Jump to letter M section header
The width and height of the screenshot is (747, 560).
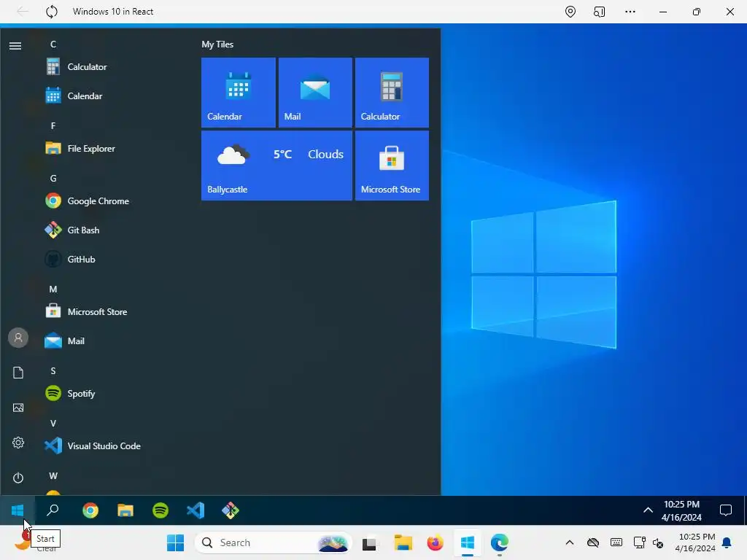pos(53,289)
